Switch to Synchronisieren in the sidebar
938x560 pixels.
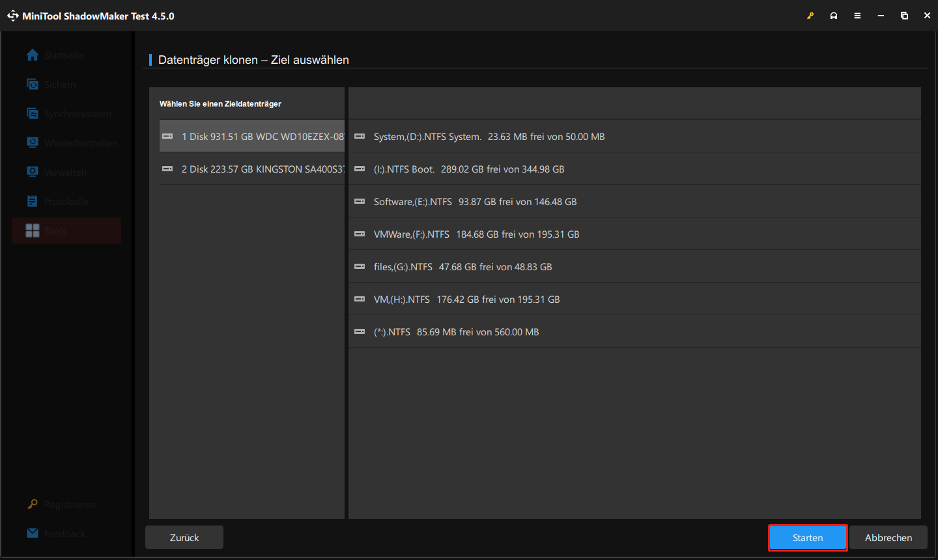click(78, 114)
